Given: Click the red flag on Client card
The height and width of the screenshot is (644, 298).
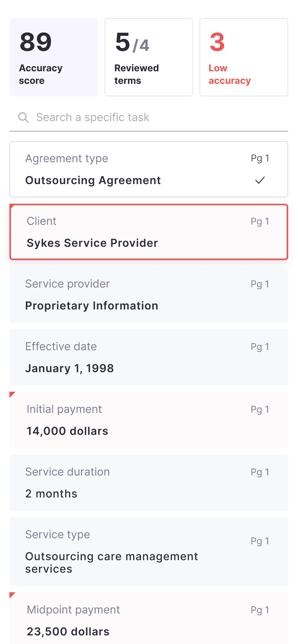Looking at the screenshot, I should point(12,206).
